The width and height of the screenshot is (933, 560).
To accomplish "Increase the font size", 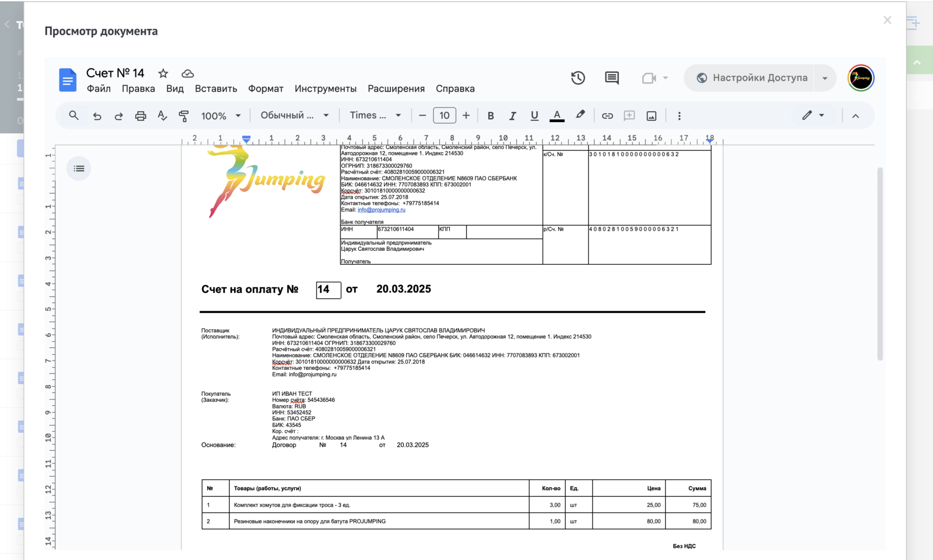I will coord(466,115).
